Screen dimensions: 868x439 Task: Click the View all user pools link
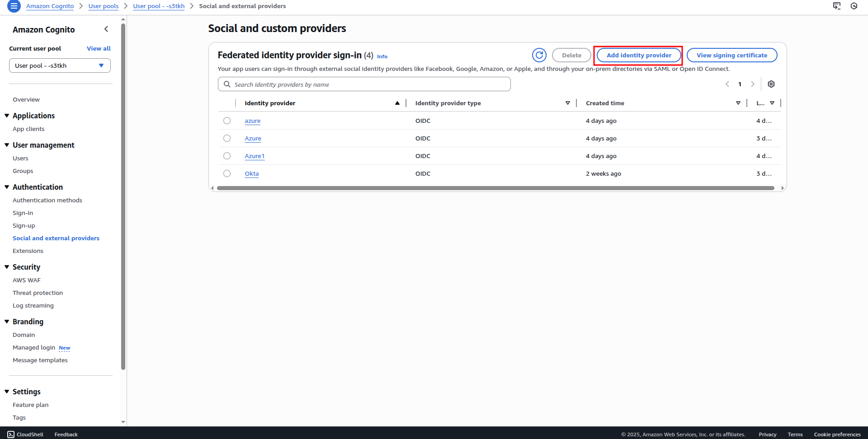[x=99, y=48]
